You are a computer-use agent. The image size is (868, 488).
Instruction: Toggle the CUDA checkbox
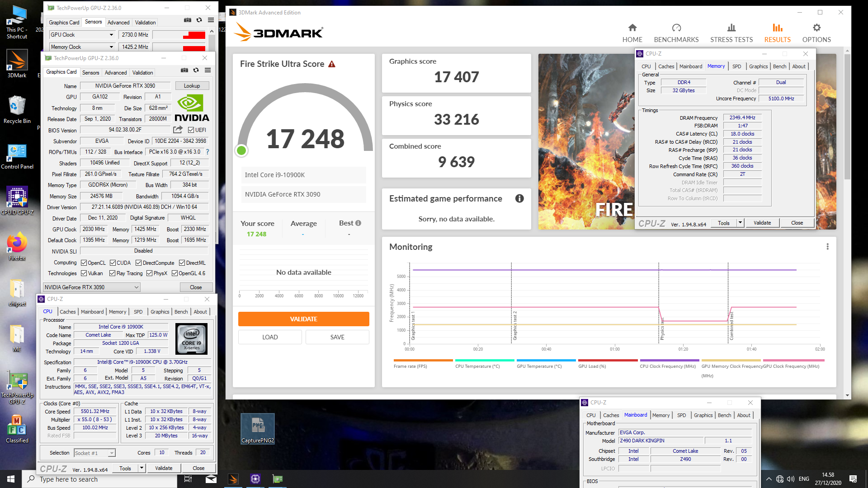(113, 263)
